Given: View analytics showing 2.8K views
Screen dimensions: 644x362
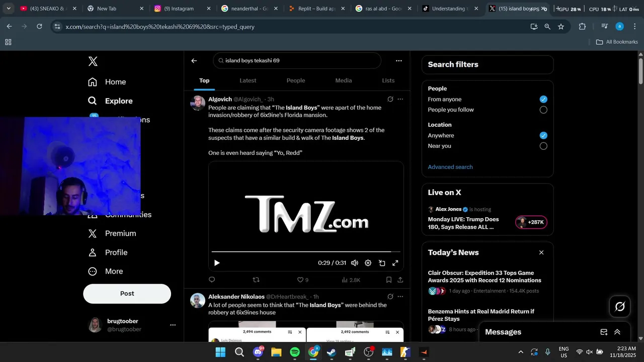Looking at the screenshot, I should pyautogui.click(x=351, y=280).
